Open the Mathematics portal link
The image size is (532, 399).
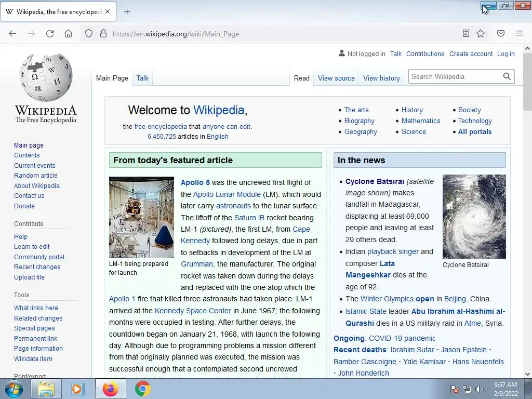pyautogui.click(x=421, y=121)
